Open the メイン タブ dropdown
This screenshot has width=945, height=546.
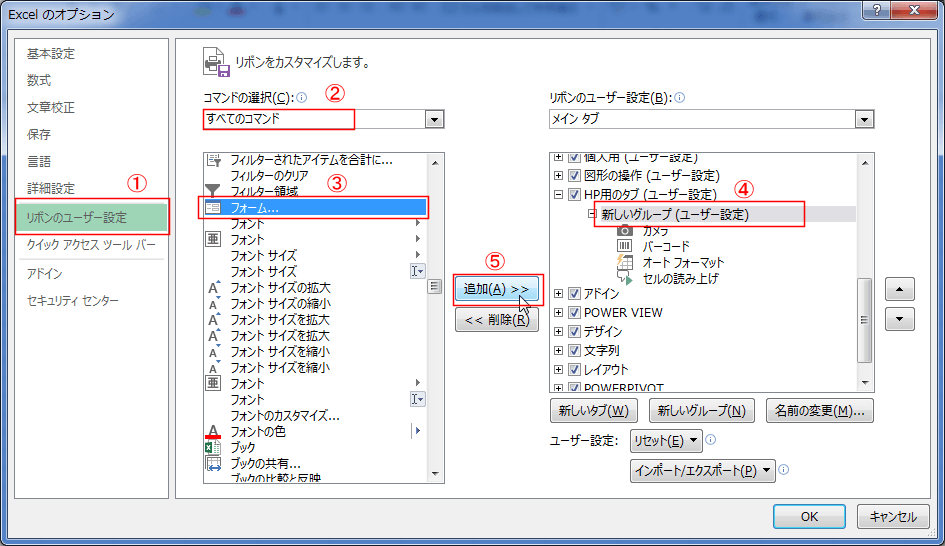(x=864, y=119)
